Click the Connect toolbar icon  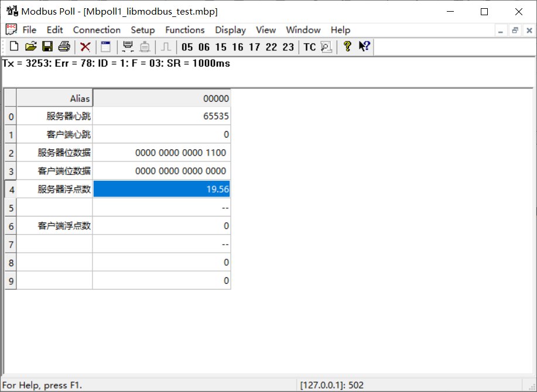click(x=128, y=47)
